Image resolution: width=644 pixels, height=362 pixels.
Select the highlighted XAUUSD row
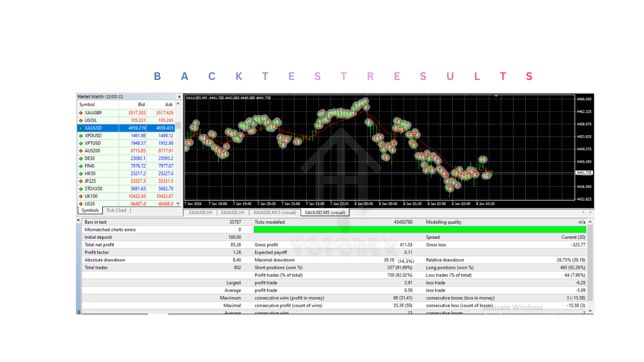(x=126, y=128)
